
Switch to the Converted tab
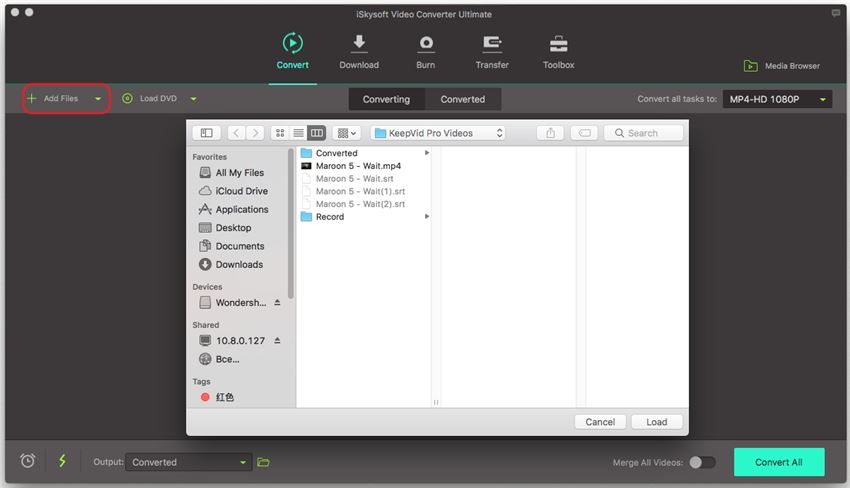click(462, 99)
